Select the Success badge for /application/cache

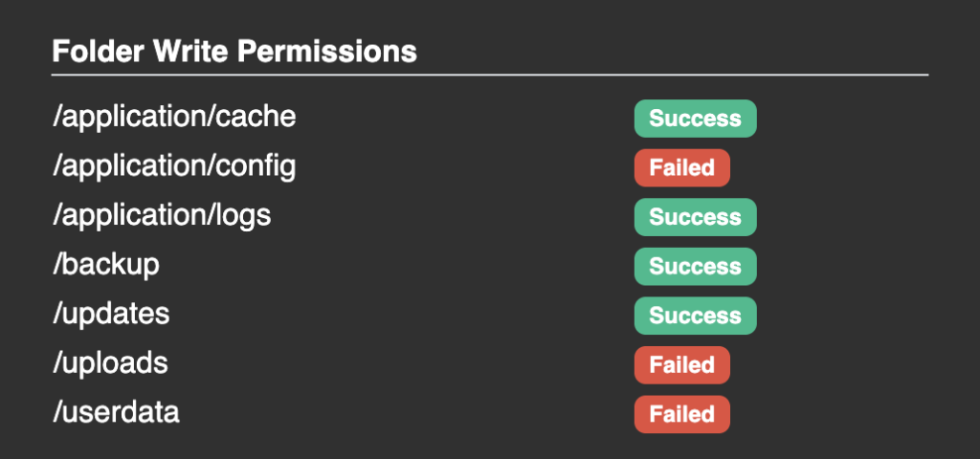point(695,119)
